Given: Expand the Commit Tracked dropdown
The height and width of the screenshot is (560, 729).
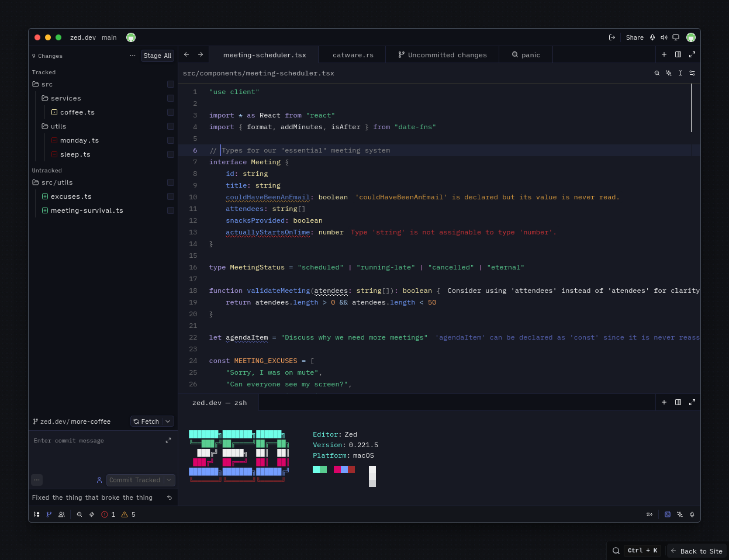Looking at the screenshot, I should click(168, 480).
